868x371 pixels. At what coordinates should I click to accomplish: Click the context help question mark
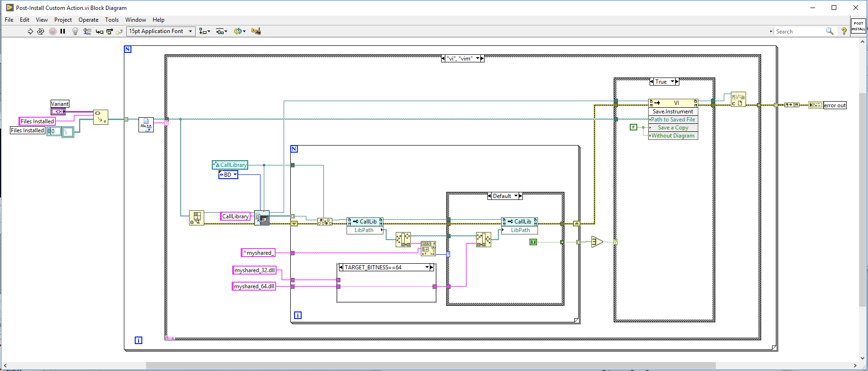tap(844, 31)
